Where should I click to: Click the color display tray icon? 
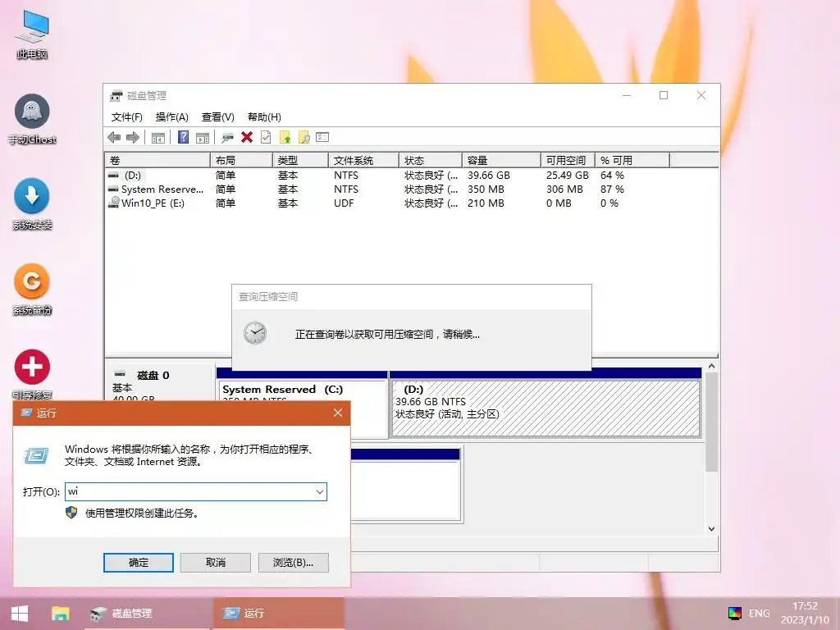(x=734, y=614)
